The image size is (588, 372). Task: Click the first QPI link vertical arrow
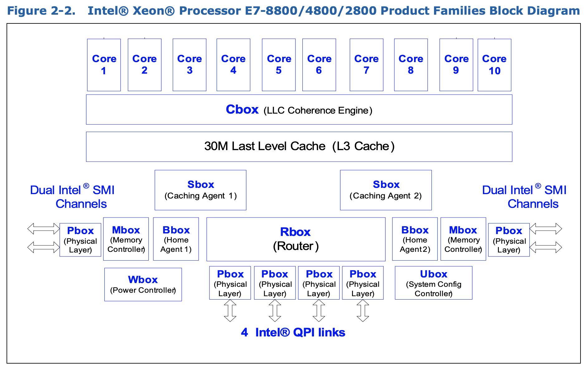230,311
